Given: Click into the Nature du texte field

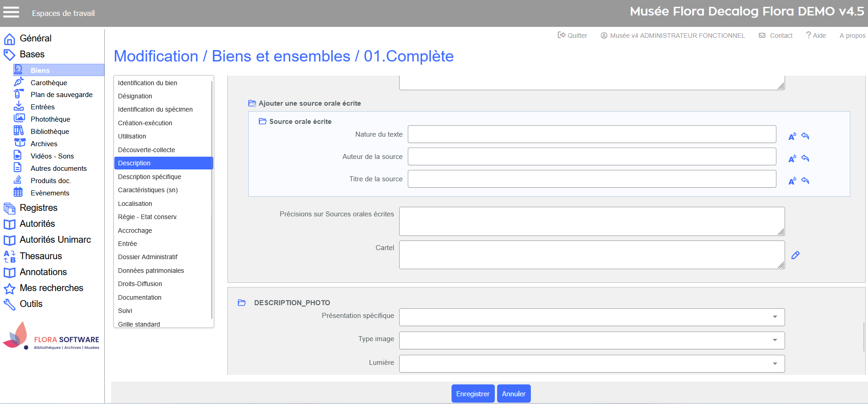Looking at the screenshot, I should point(591,134).
